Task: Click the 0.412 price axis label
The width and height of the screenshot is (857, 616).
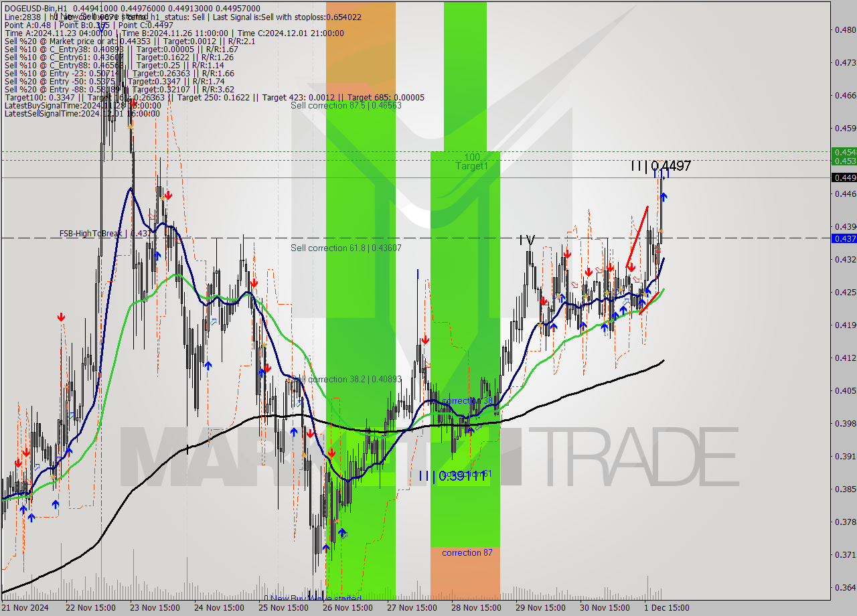Action: (x=845, y=358)
